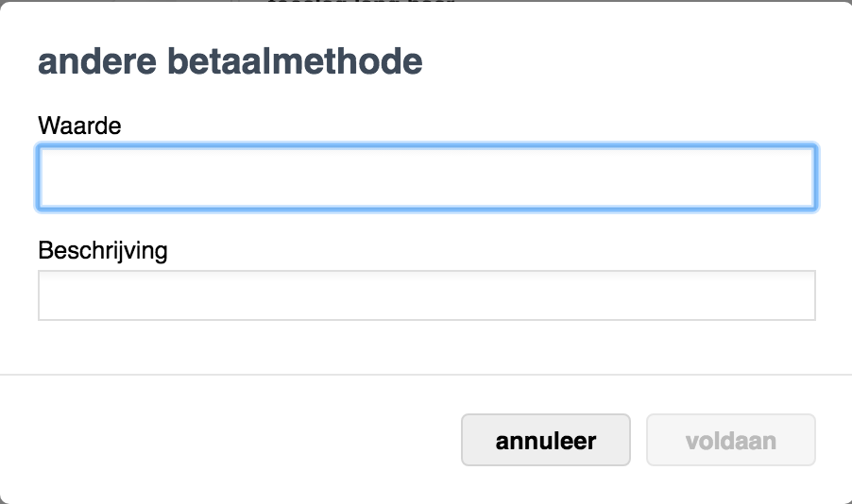
Task: Click the Waarde input field
Action: pyautogui.click(x=426, y=177)
